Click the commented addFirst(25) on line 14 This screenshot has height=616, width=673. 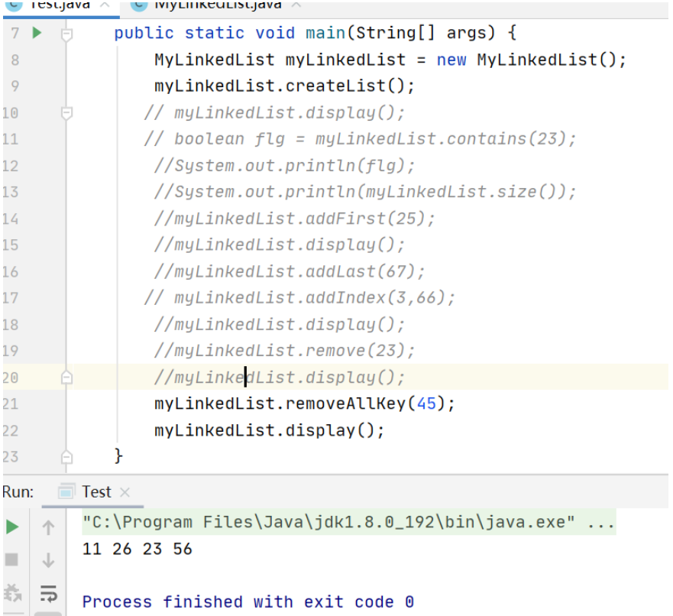(295, 219)
